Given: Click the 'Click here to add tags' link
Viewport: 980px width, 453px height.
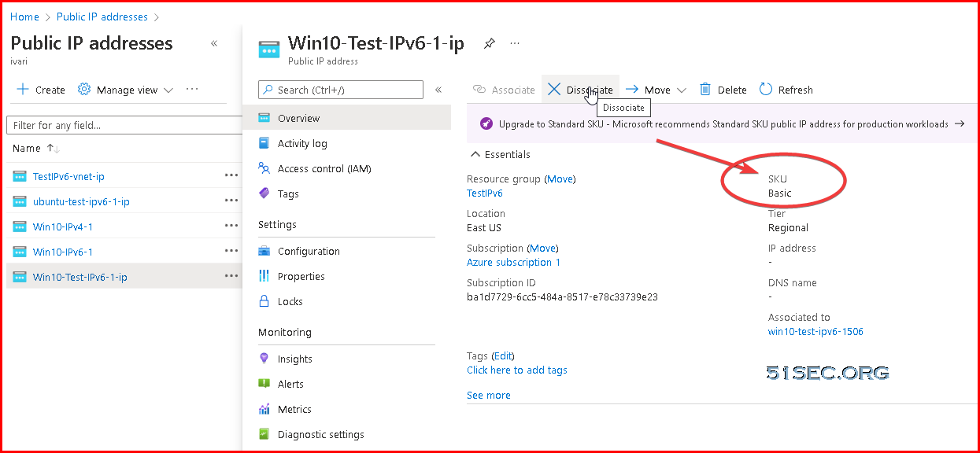Looking at the screenshot, I should [x=517, y=370].
